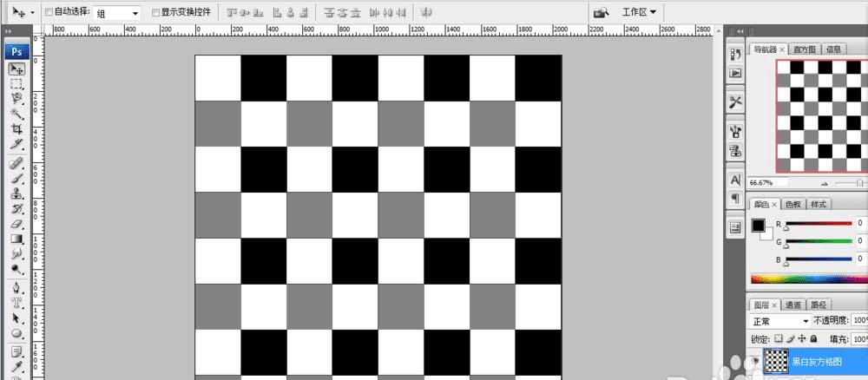Open the 组 auto-select dropdown

(117, 13)
